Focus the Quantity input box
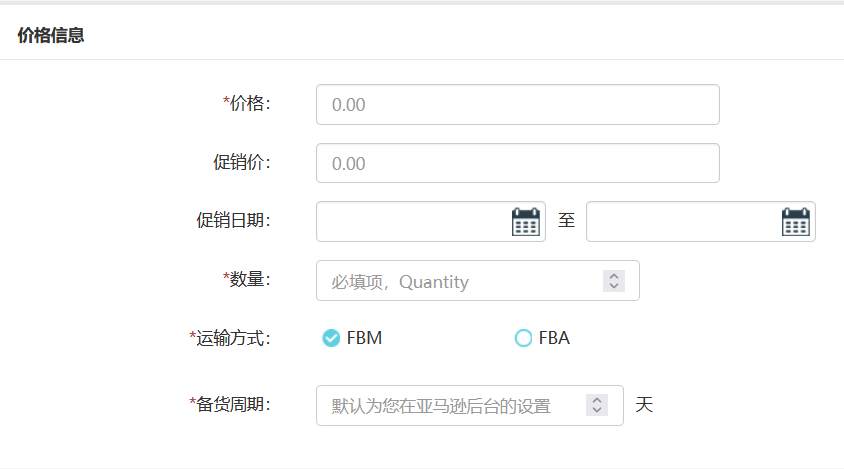The height and width of the screenshot is (469, 844). pyautogui.click(x=478, y=281)
